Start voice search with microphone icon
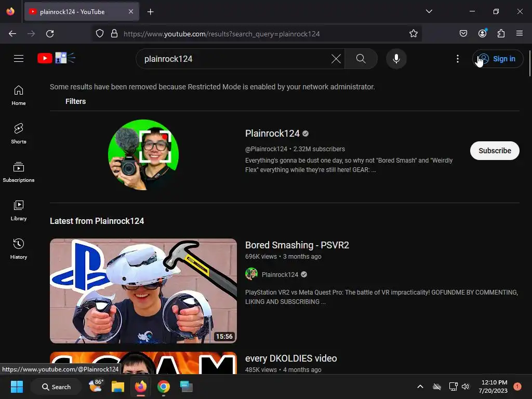Image resolution: width=532 pixels, height=399 pixels. coord(396,59)
